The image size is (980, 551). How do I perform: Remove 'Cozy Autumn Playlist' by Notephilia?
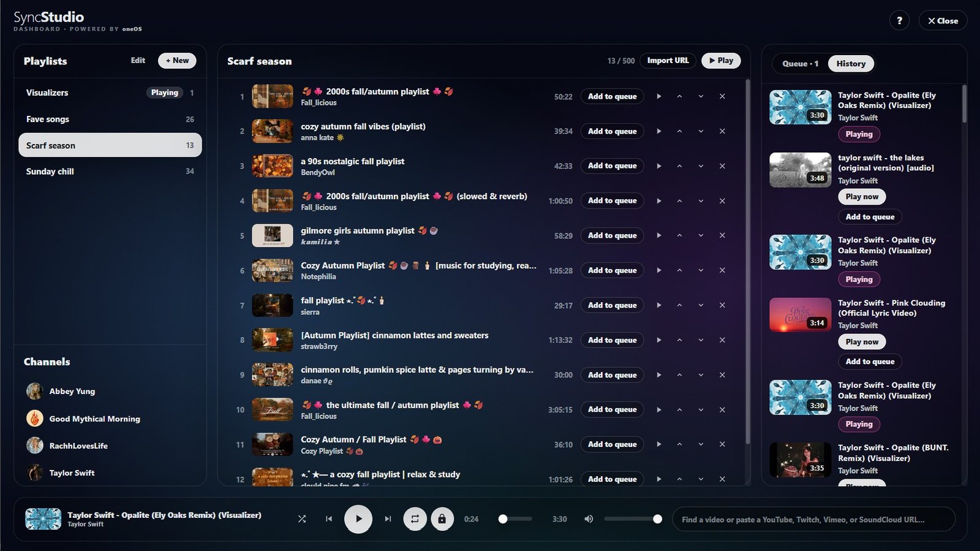click(722, 270)
